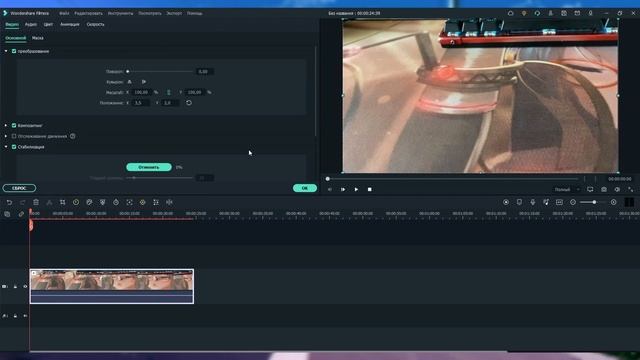Click the Undo arrow in timeline toolbar
This screenshot has height=360, width=640.
(x=9, y=202)
